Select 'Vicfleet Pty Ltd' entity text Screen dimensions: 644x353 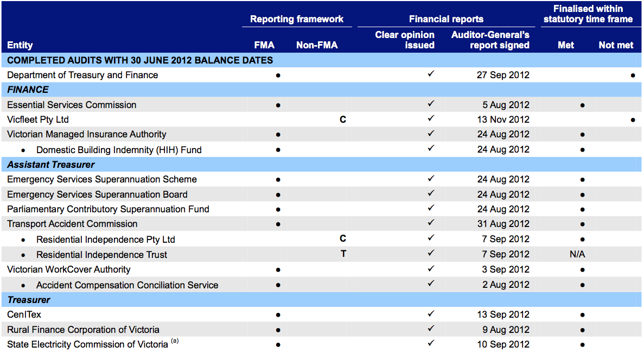tap(38, 119)
